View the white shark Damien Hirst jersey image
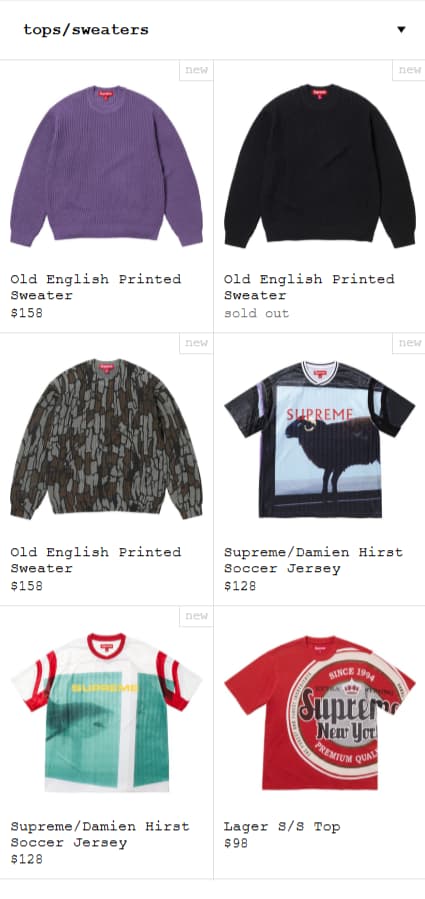This screenshot has height=899, width=425. point(107,712)
